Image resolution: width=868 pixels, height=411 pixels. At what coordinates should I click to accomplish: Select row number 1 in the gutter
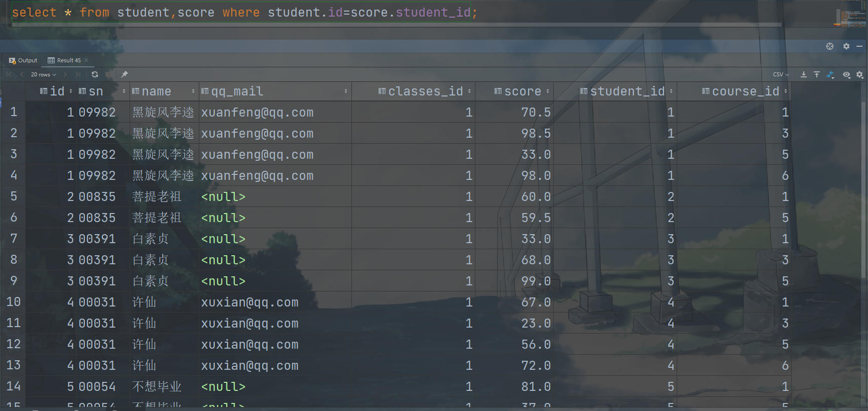(14, 112)
